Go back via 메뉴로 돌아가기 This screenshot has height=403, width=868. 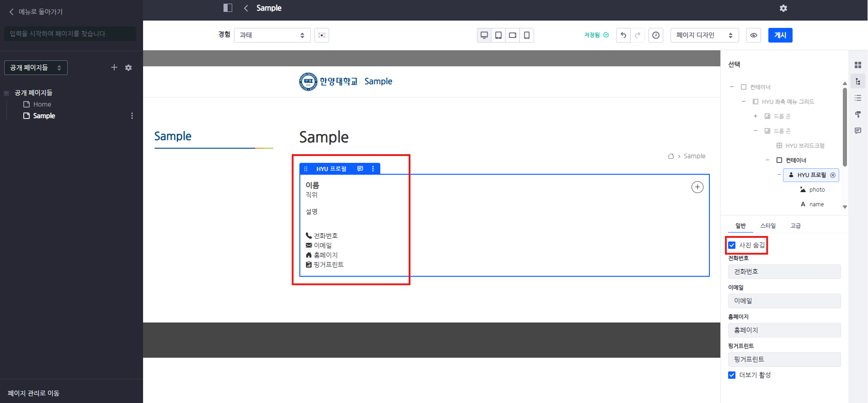pos(36,12)
